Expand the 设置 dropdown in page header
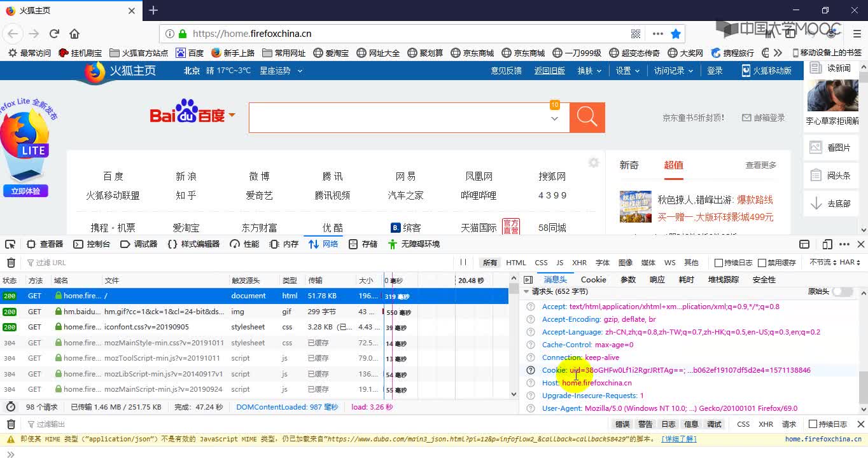This screenshot has width=868, height=463. [627, 71]
